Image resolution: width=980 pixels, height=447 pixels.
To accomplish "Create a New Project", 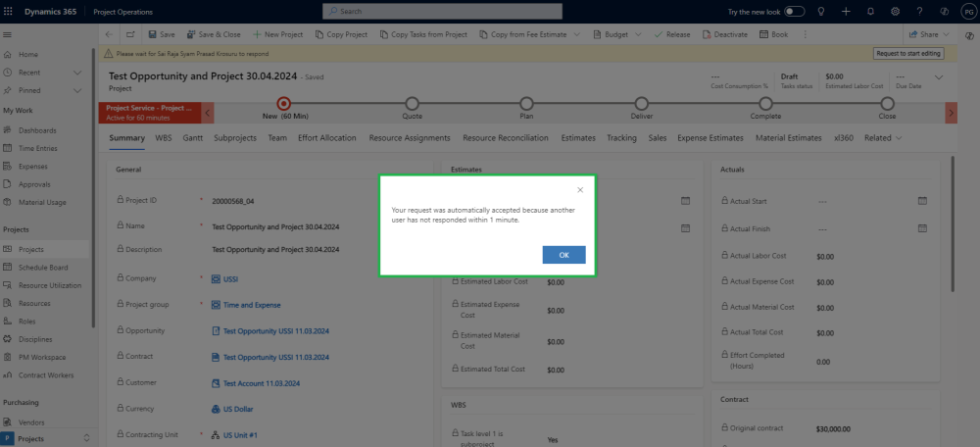I will 278,34.
